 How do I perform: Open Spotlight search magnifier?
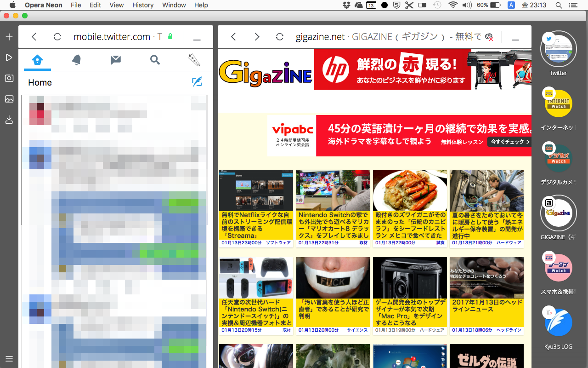click(559, 5)
